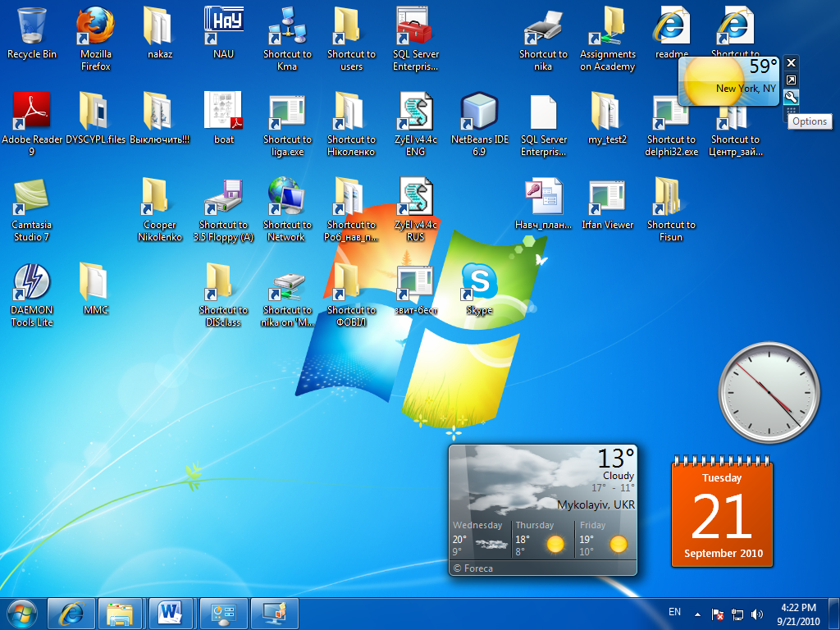Select Shortcut to DISclass folder
Image resolution: width=840 pixels, height=630 pixels.
click(x=223, y=294)
